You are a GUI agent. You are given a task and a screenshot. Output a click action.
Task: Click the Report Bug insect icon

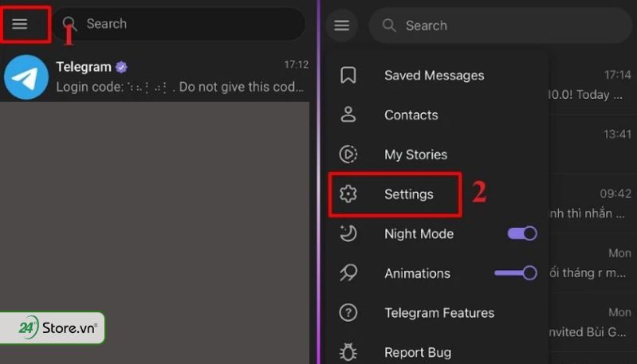click(x=348, y=351)
